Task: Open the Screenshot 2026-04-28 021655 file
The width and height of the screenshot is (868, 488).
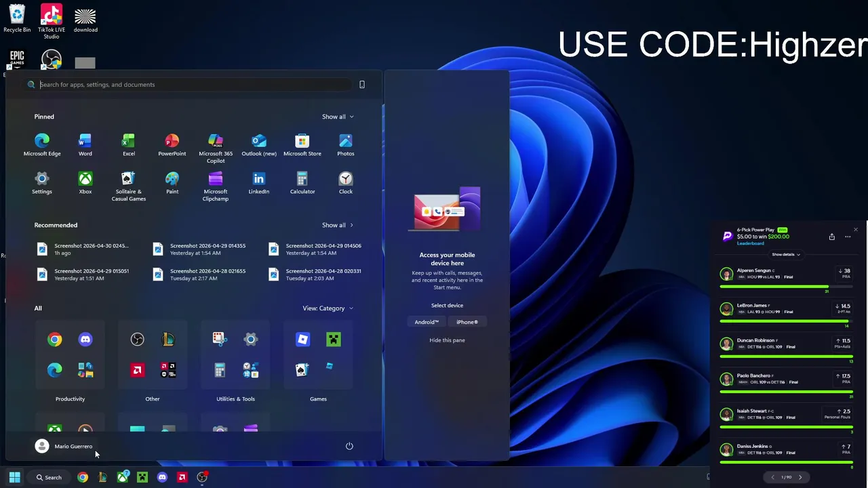Action: [x=200, y=274]
